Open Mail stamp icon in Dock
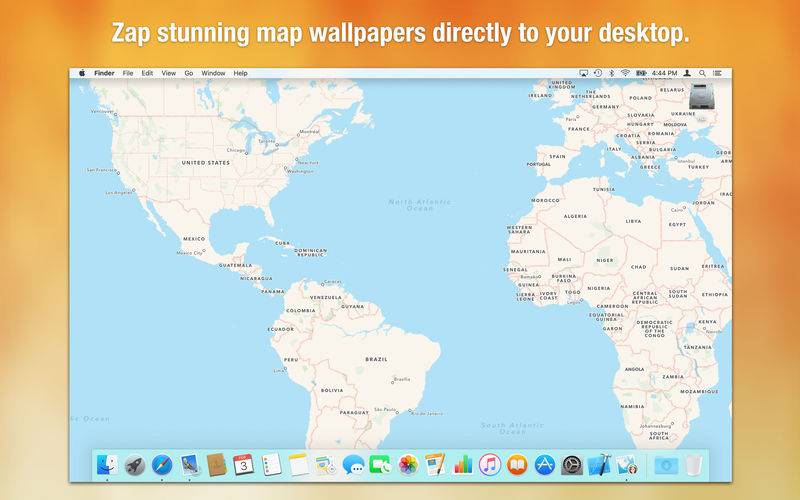 click(189, 465)
